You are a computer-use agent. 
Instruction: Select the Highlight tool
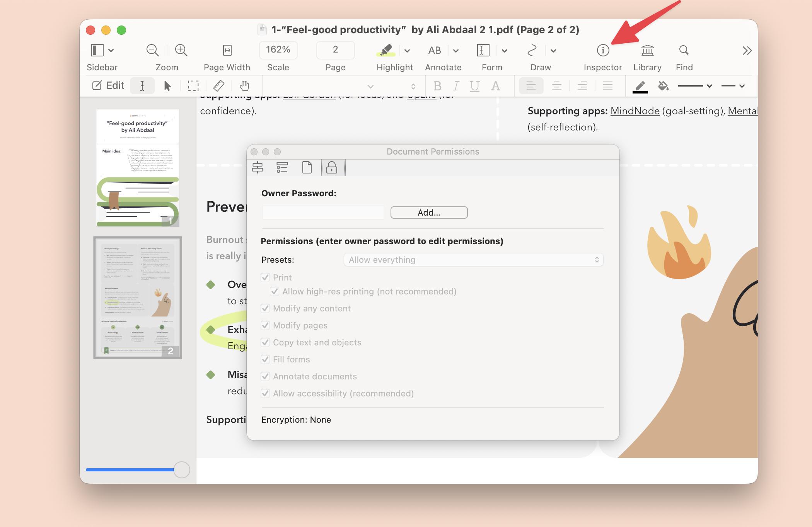(x=385, y=50)
